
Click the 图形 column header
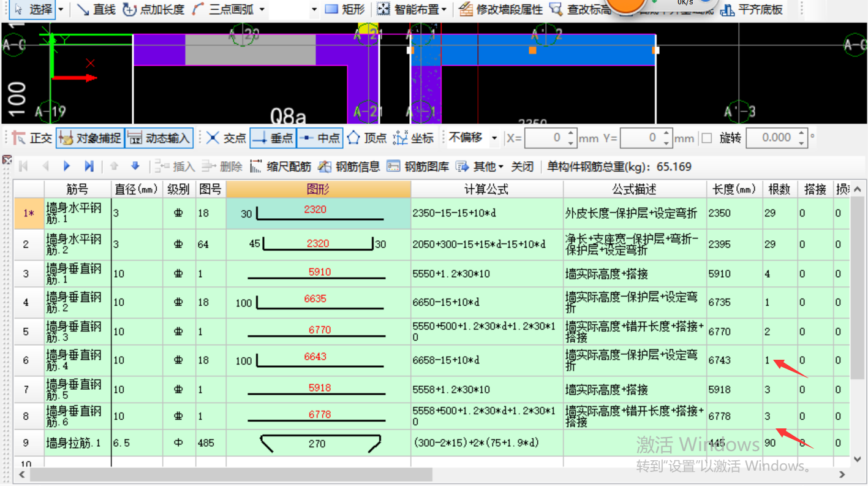tap(318, 189)
